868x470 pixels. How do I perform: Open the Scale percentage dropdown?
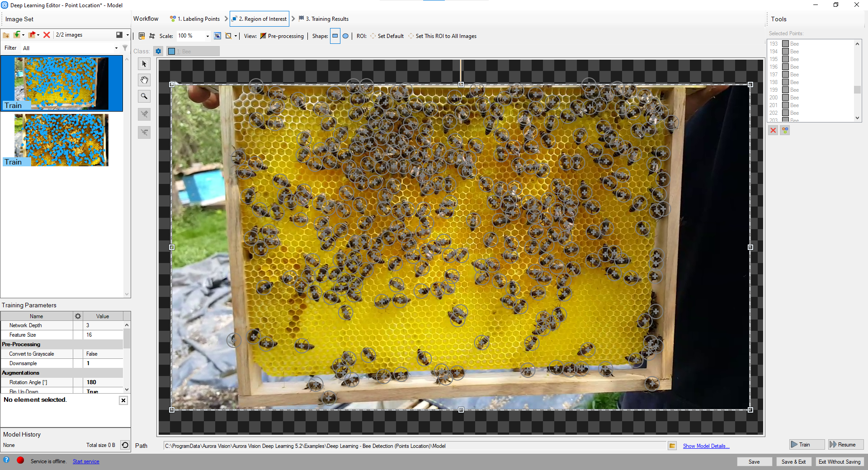click(x=208, y=36)
